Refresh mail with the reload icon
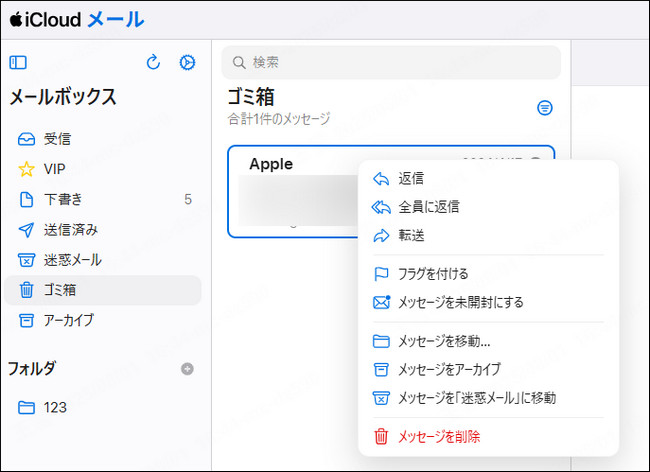 [153, 62]
